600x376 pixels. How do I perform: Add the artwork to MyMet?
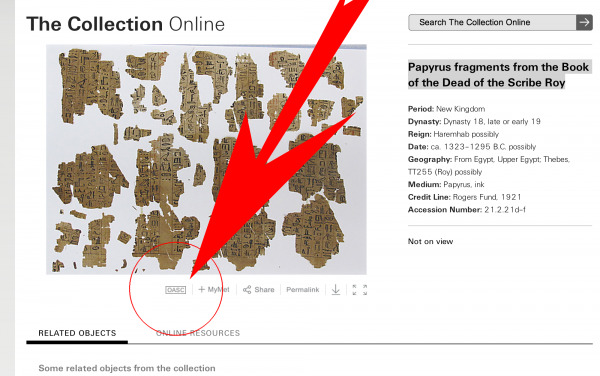coord(214,290)
